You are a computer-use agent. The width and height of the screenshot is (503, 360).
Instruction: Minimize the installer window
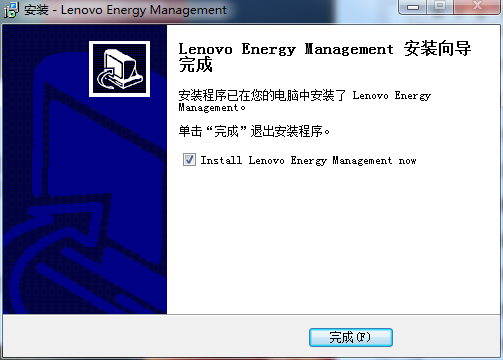[413, 7]
